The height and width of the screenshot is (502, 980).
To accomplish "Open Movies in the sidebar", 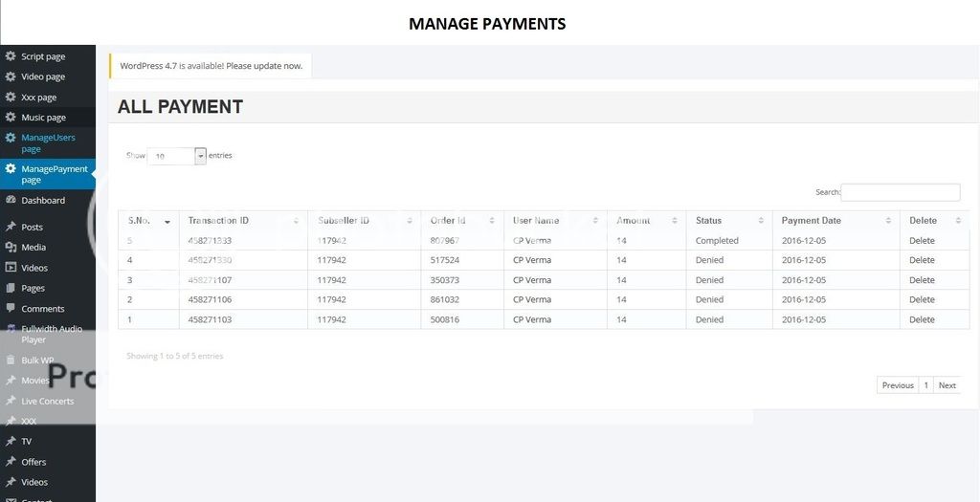I will 35,381.
